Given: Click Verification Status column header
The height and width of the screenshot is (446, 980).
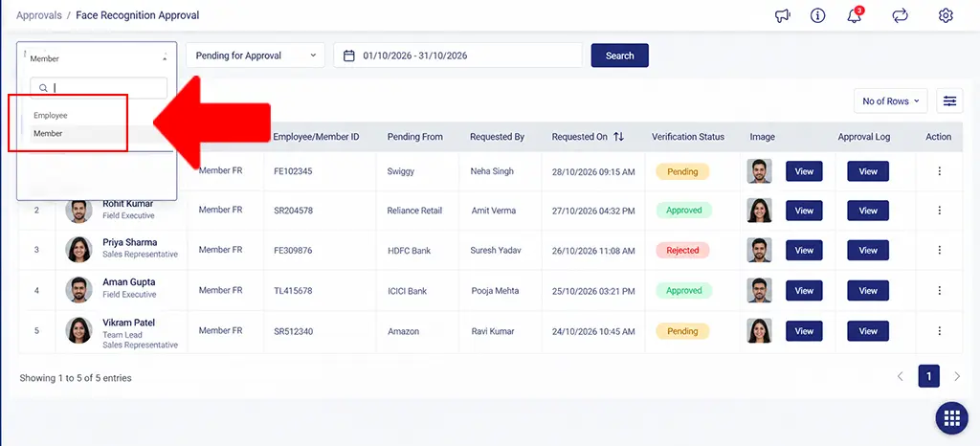Looking at the screenshot, I should tap(688, 137).
